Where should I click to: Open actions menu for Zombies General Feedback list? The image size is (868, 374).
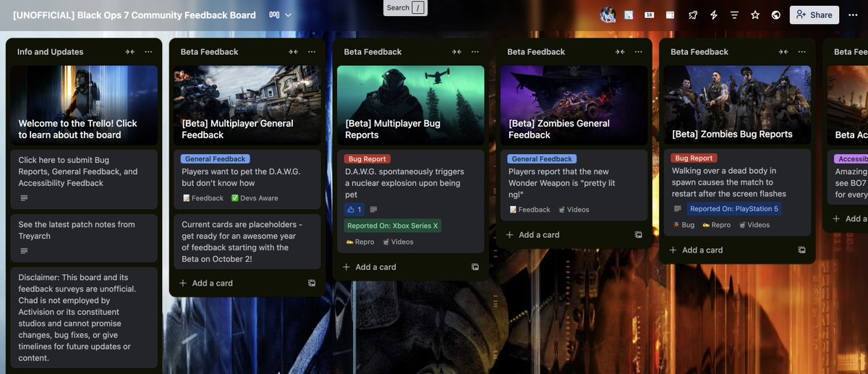pyautogui.click(x=639, y=52)
